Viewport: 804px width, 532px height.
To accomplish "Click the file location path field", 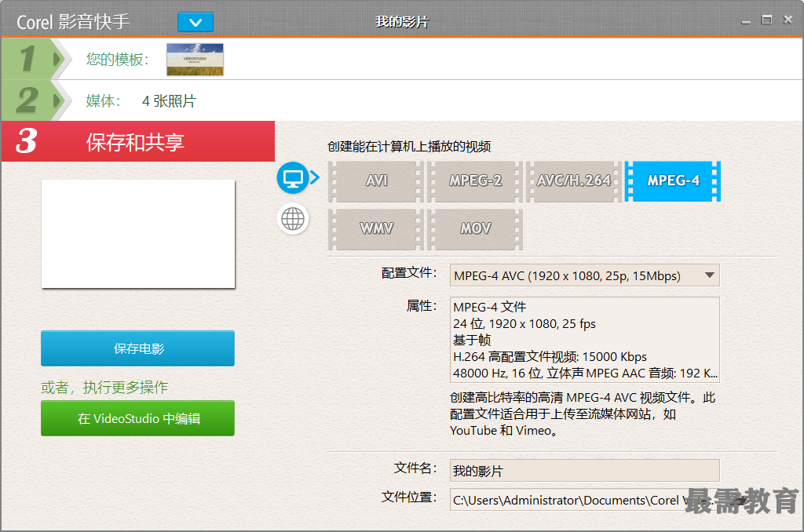I will (584, 500).
